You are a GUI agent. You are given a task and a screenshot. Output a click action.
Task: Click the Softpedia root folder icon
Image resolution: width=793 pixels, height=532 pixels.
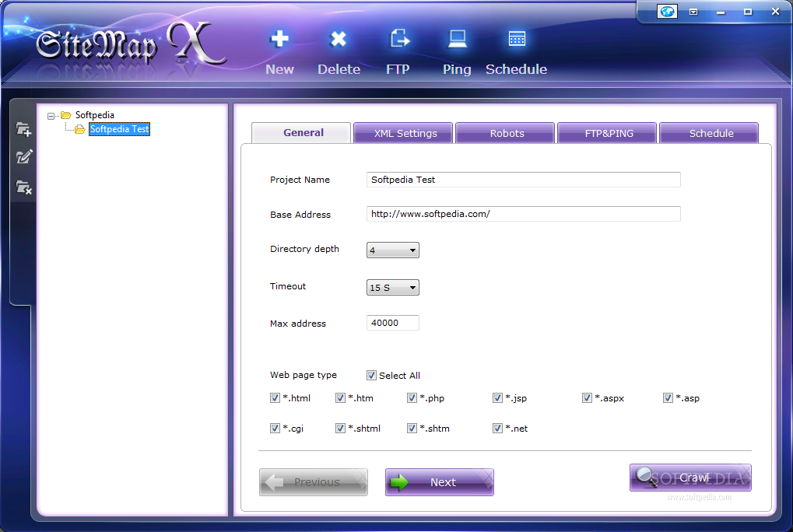(x=65, y=115)
